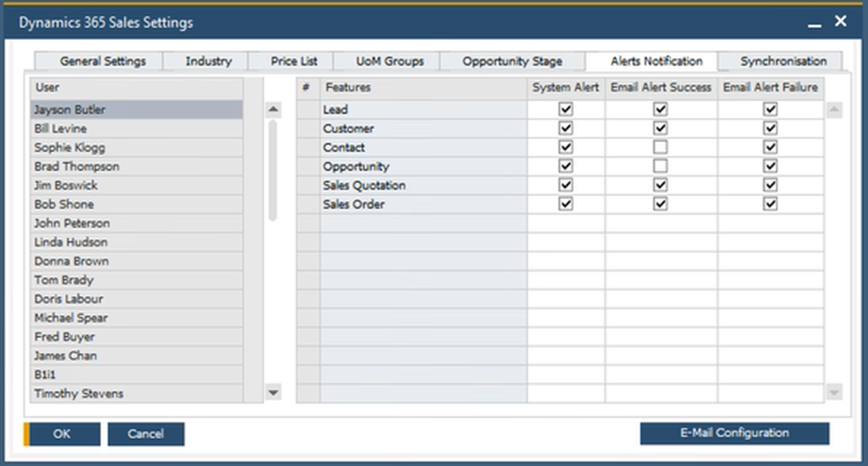Click features table scroll down arrow
The height and width of the screenshot is (466, 868).
tap(833, 393)
